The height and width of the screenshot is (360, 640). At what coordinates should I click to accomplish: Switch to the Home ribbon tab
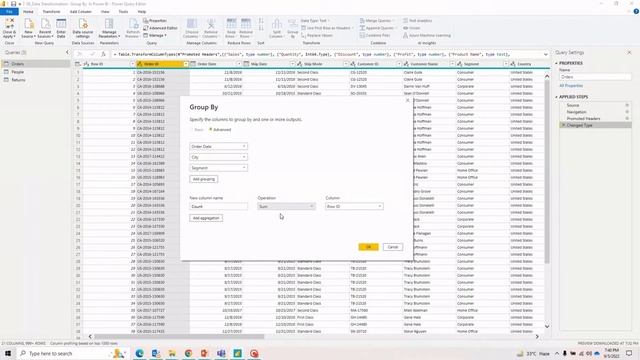[28, 11]
